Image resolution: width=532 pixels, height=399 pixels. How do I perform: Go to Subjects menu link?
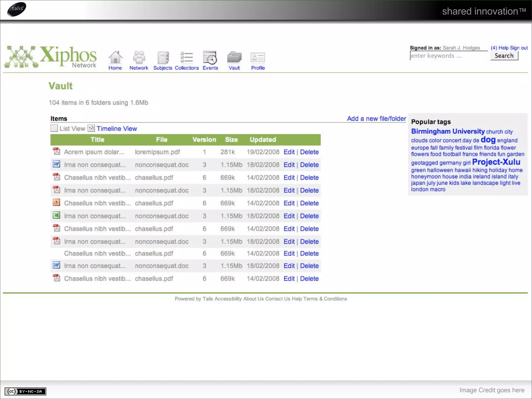[163, 68]
